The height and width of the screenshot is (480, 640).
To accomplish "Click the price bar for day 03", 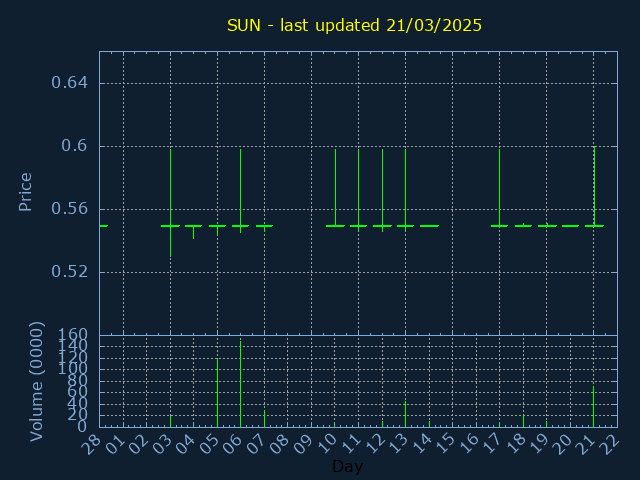I will coord(171,203).
